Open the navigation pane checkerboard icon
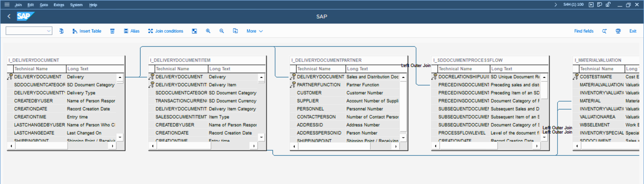This screenshot has height=184, width=644. 194,31
